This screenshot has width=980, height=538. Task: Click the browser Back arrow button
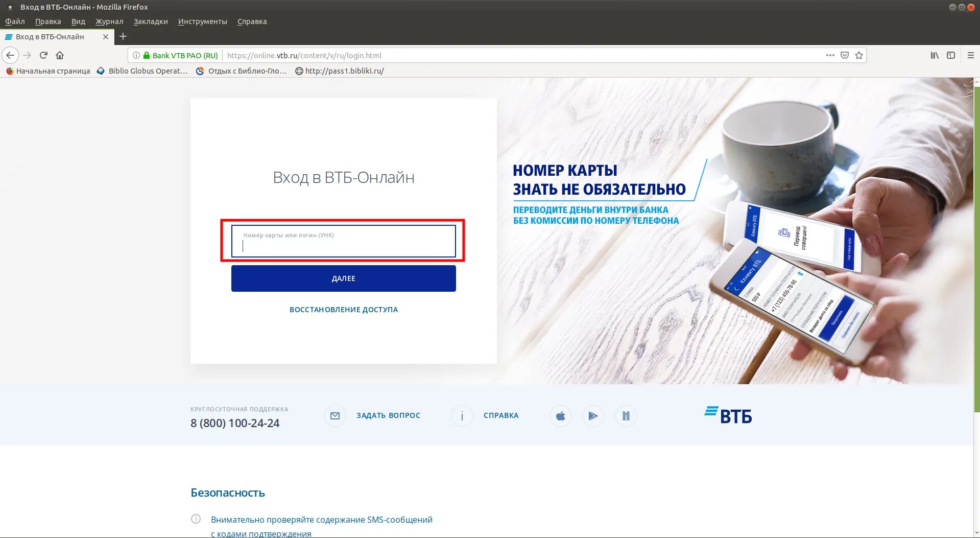(10, 55)
